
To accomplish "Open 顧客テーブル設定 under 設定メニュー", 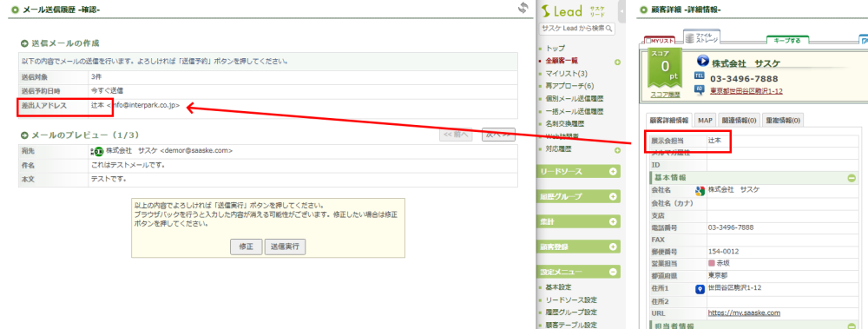I will click(x=571, y=325).
